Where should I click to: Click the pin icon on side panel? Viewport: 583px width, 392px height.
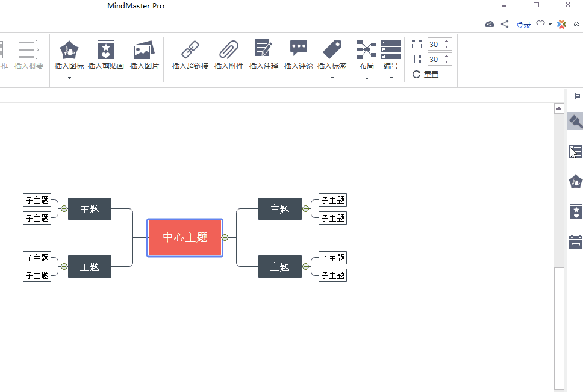(577, 96)
